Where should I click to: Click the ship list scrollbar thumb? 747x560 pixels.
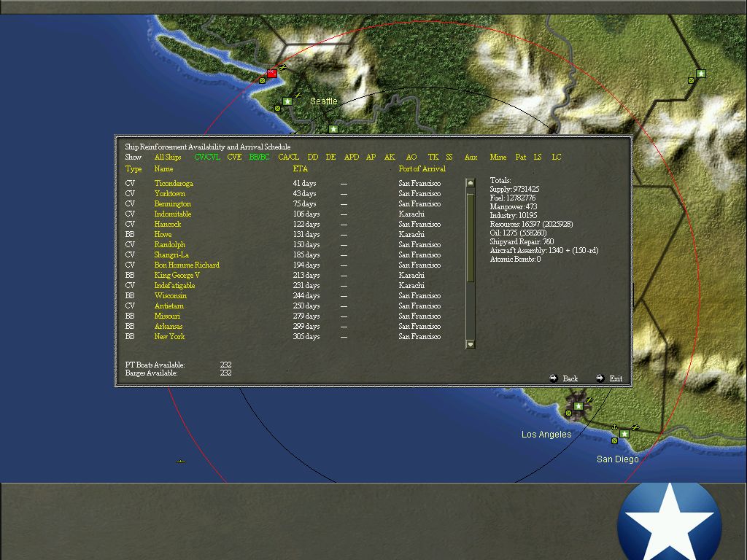coord(471,238)
